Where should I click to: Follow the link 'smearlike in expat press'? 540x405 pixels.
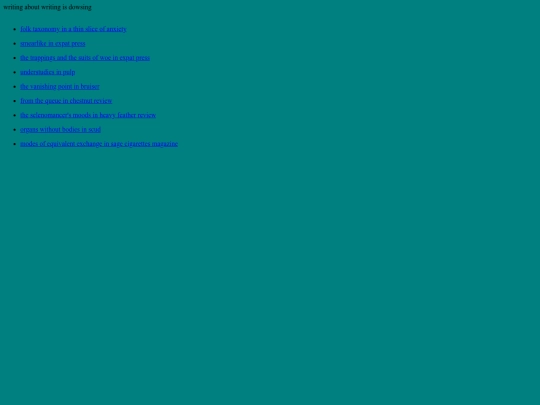click(53, 44)
